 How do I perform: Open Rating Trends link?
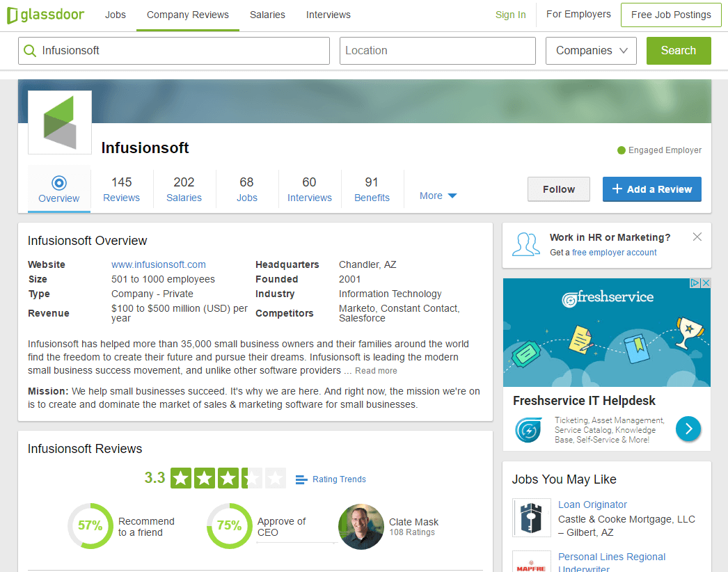point(339,479)
